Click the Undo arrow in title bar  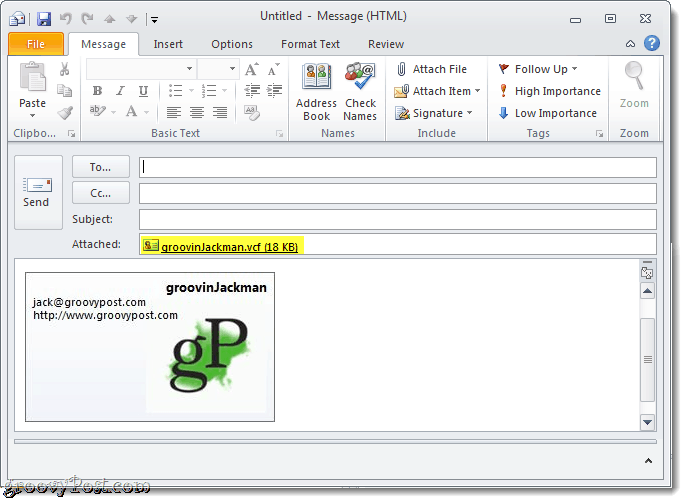(x=66, y=18)
